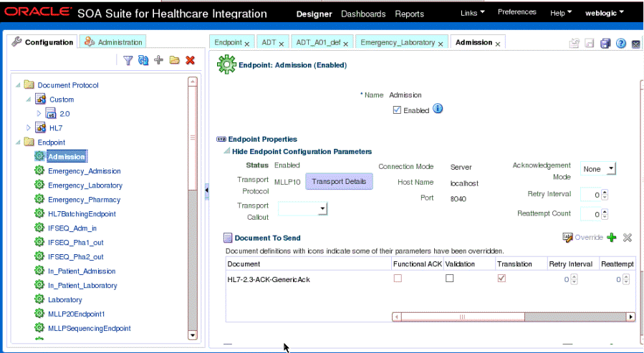Viewport: 644px width, 353px height.
Task: Click the gray plus icon in Configuration toolbar
Action: pos(158,60)
